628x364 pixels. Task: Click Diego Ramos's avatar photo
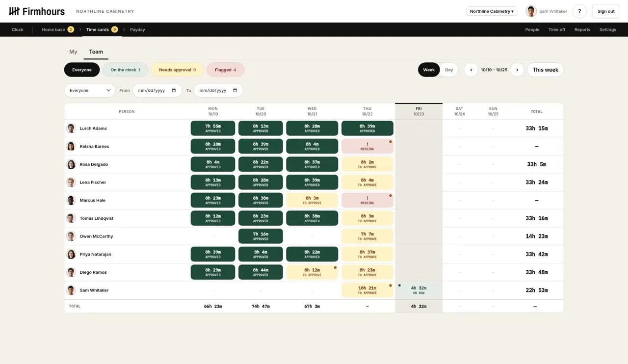tap(71, 272)
